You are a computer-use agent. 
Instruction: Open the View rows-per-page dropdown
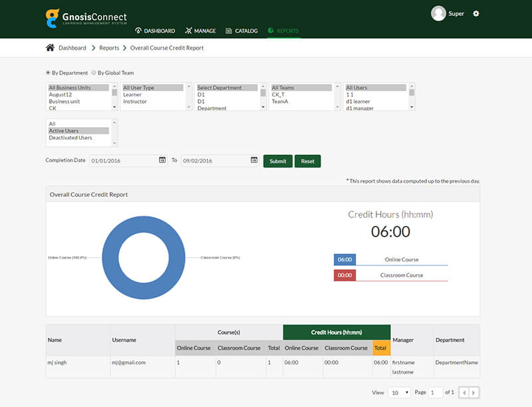pos(400,392)
